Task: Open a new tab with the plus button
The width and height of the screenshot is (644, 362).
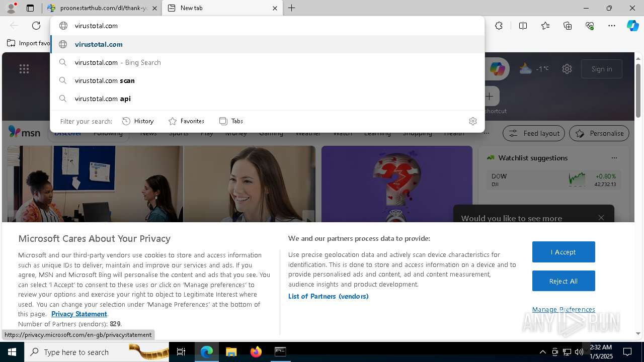Action: 291,8
